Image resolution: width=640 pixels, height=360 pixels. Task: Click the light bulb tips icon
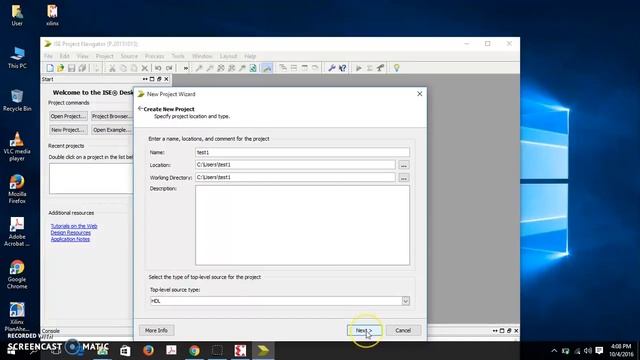click(x=396, y=68)
